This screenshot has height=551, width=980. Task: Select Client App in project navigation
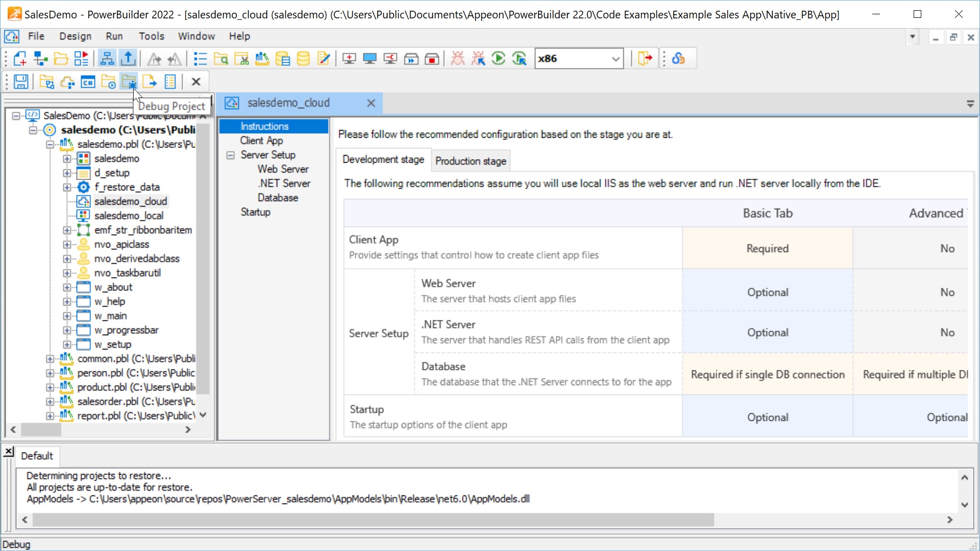[x=261, y=141]
